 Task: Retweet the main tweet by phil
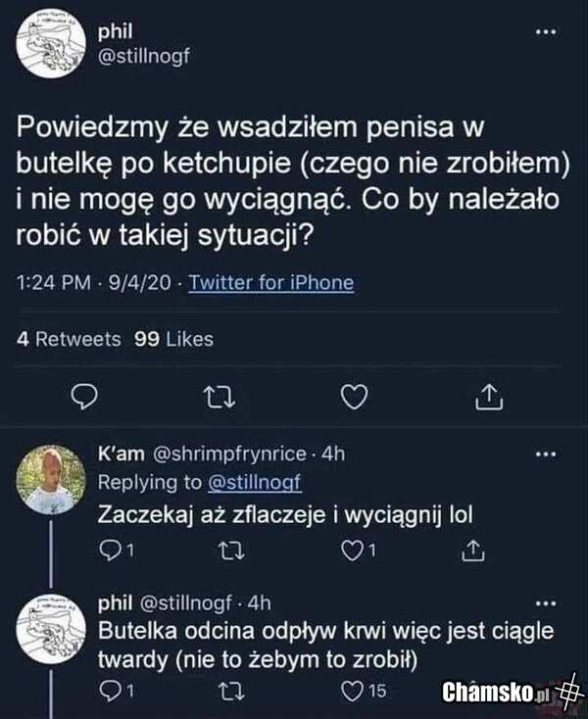click(x=220, y=396)
